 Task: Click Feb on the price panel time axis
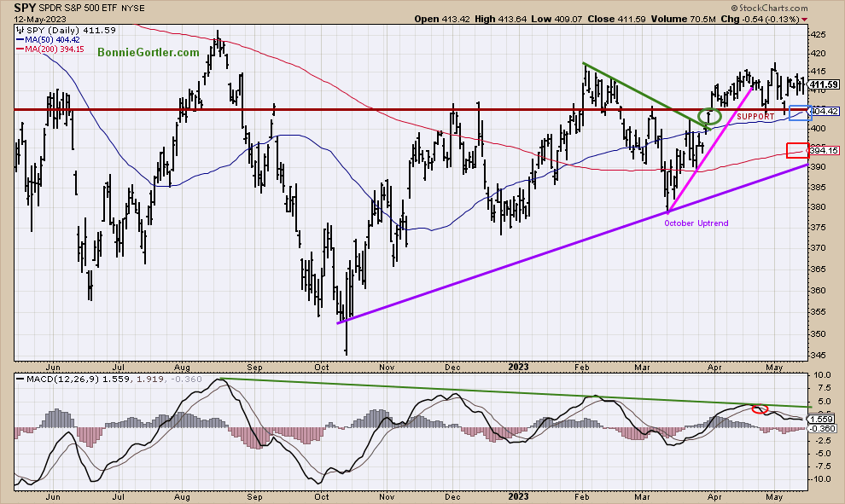tap(582, 368)
